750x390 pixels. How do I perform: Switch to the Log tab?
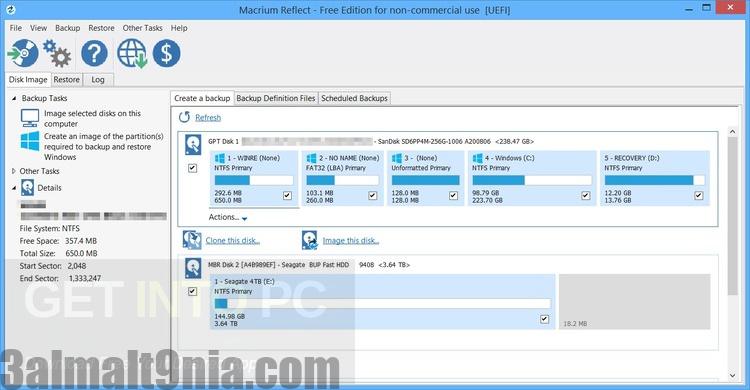pyautogui.click(x=98, y=79)
